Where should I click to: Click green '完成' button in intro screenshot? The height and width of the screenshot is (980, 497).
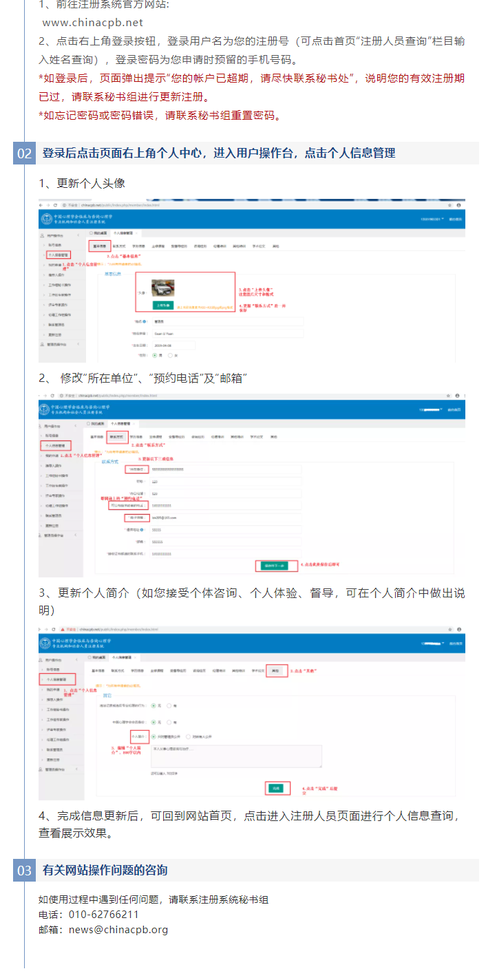coord(276,788)
